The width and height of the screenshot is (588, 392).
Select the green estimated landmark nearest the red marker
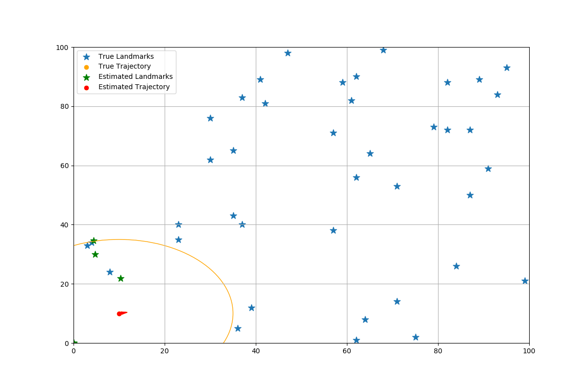coord(121,278)
